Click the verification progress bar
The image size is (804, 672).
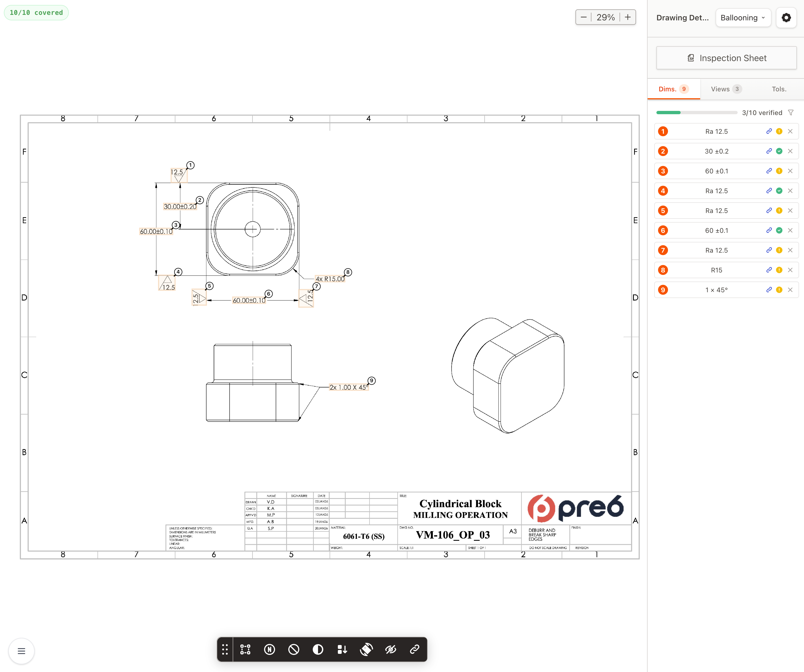click(696, 113)
